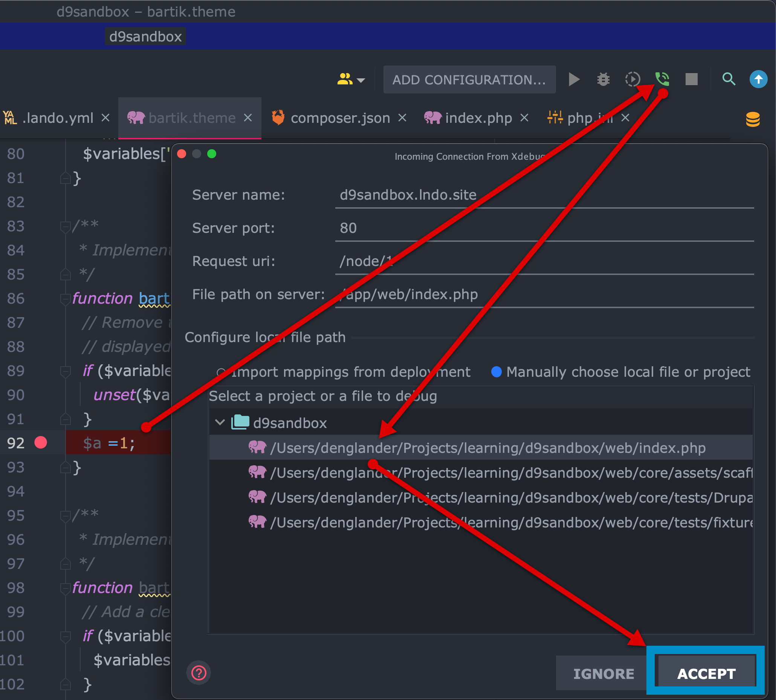776x700 pixels.
Task: Click the Debug bug icon in toolbar
Action: [603, 79]
